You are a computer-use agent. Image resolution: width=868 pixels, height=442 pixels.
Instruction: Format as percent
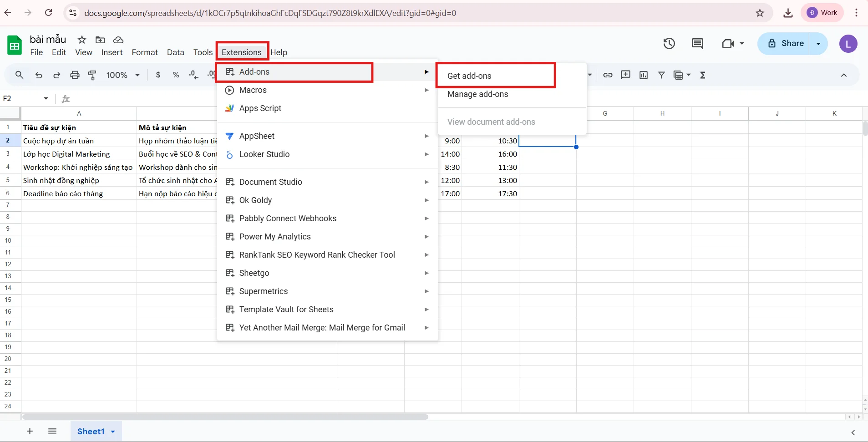point(176,75)
